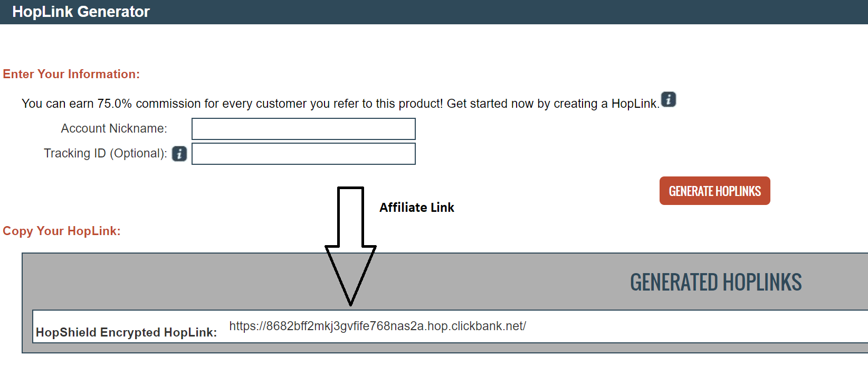The height and width of the screenshot is (383, 868).
Task: Click the Enter Your Information heading
Action: pyautogui.click(x=71, y=74)
